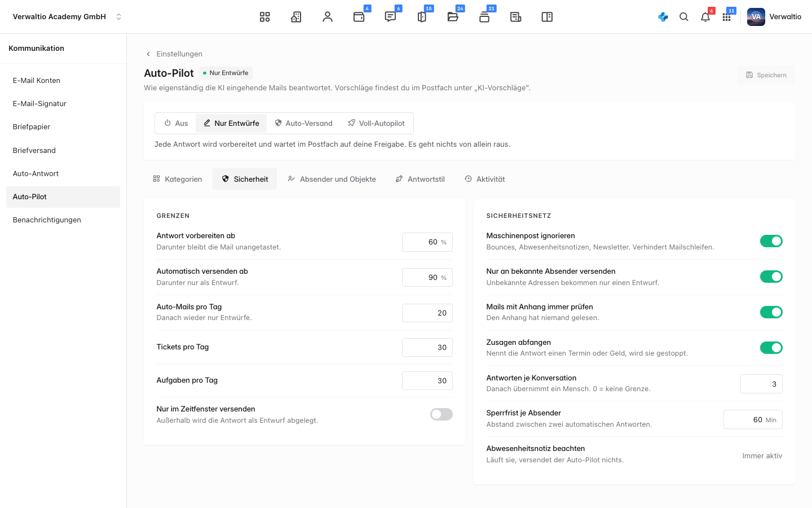Image resolution: width=812 pixels, height=508 pixels.
Task: Enable Nur im Zeitfenster versenden
Action: coord(442,414)
